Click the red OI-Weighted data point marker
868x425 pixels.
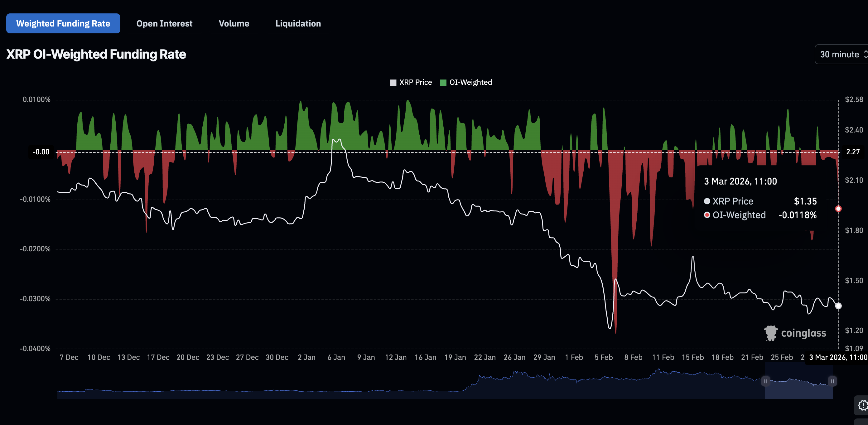[x=838, y=209]
